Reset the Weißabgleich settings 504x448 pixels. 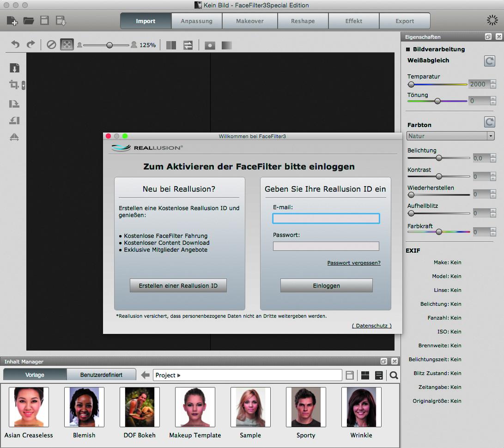coord(490,61)
